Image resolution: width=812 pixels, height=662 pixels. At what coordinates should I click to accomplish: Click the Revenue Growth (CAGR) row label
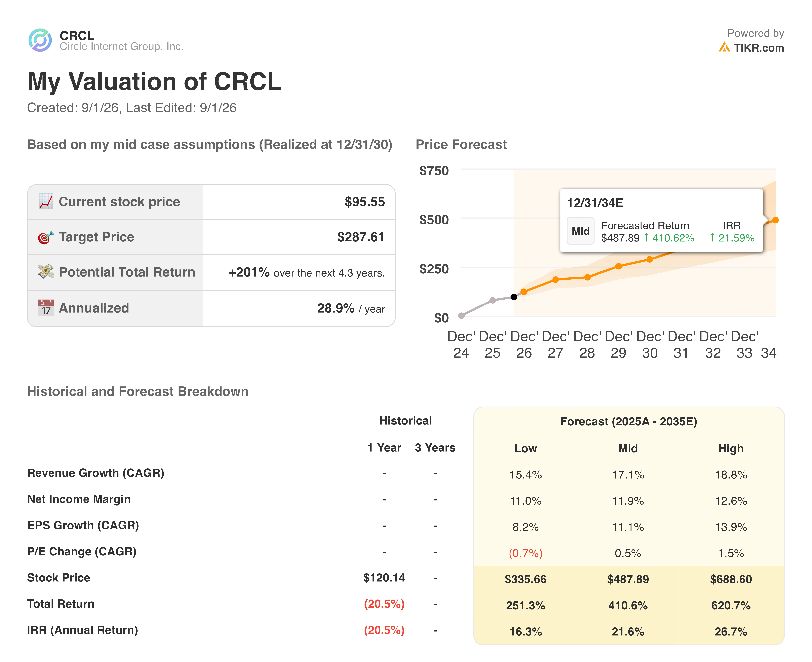click(x=96, y=473)
